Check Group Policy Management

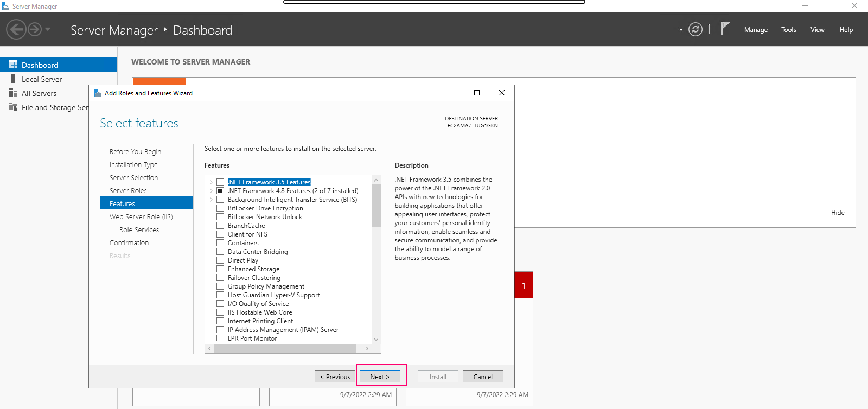tap(220, 286)
